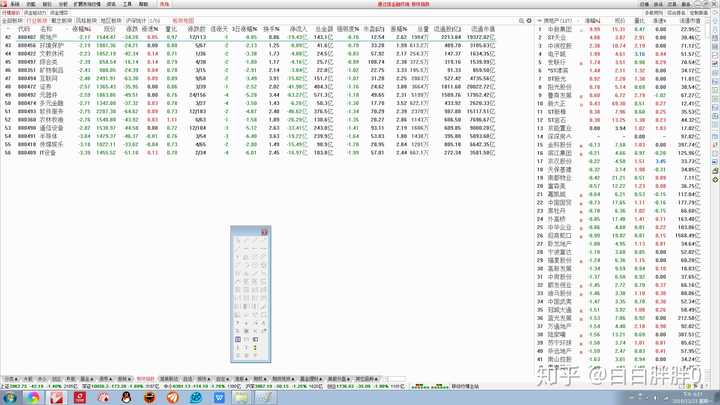This screenshot has height=405, width=720.
Task: Sort by 净流入 column header
Action: tap(298, 29)
